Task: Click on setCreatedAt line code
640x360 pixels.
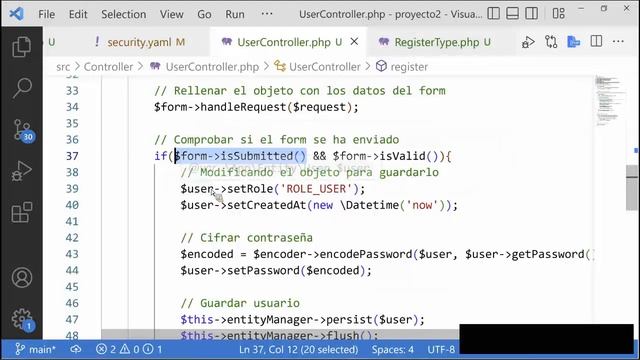Action: [x=319, y=205]
